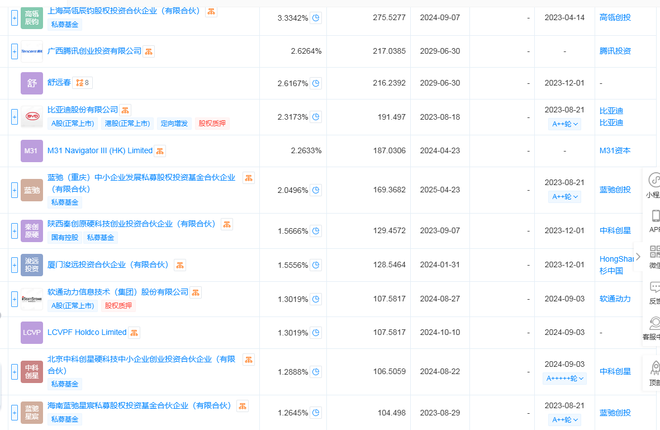Screen dimensions: 660x430
Task: Open the M31资本 investor link
Action: pyautogui.click(x=613, y=151)
